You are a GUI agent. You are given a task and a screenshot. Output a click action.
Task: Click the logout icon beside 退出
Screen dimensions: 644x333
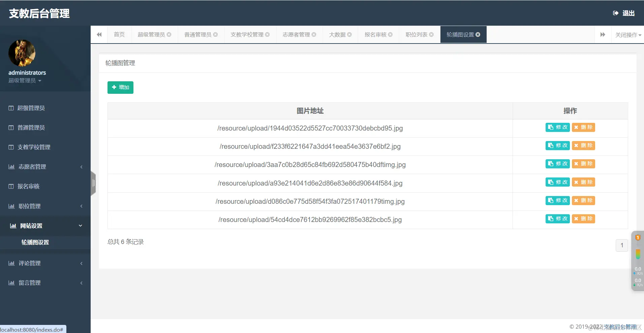pos(616,13)
